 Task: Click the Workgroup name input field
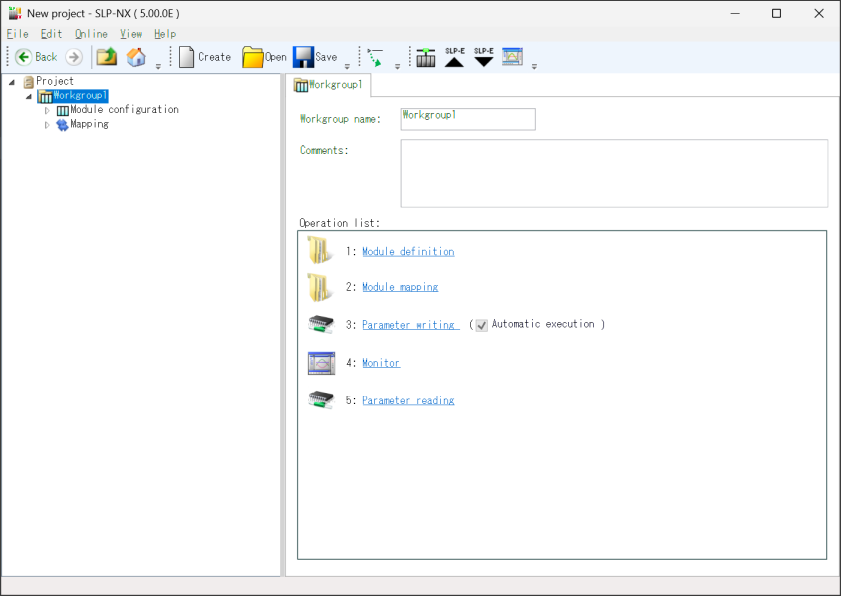[x=468, y=119]
